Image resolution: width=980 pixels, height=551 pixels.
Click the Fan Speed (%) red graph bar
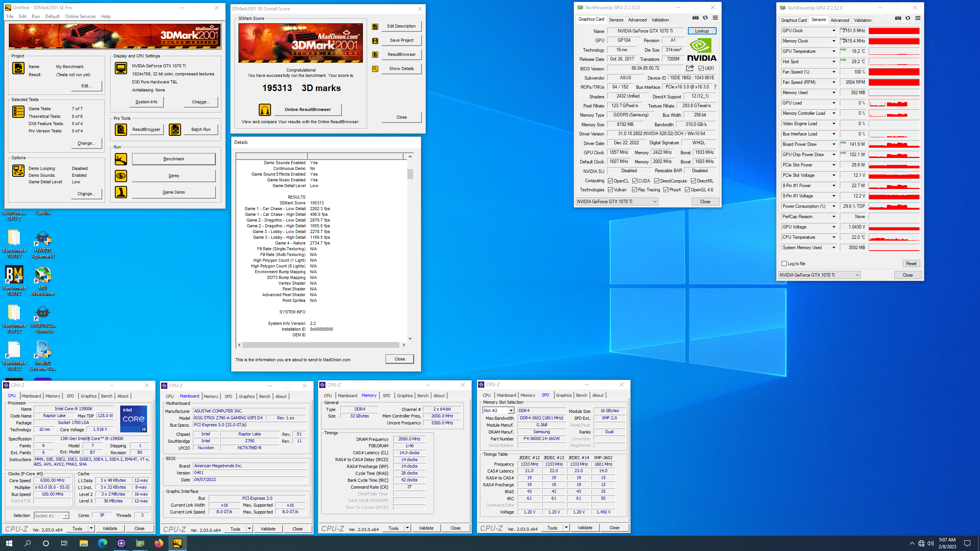click(x=894, y=72)
